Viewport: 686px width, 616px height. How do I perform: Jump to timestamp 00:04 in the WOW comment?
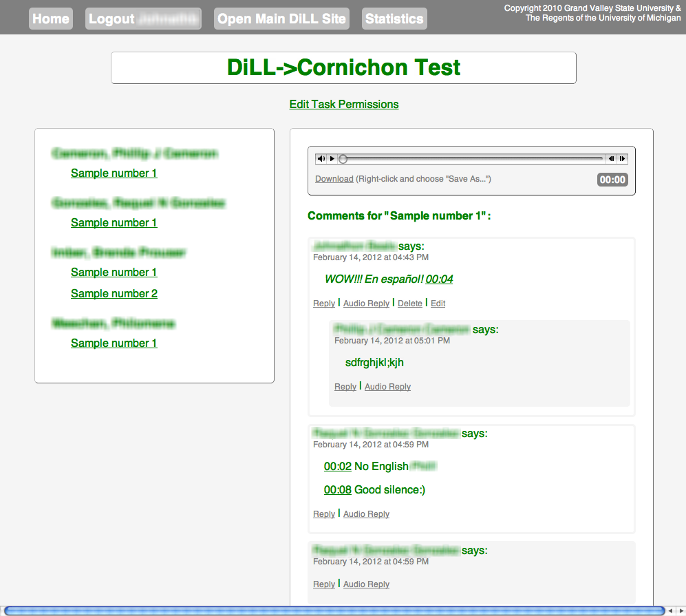439,279
